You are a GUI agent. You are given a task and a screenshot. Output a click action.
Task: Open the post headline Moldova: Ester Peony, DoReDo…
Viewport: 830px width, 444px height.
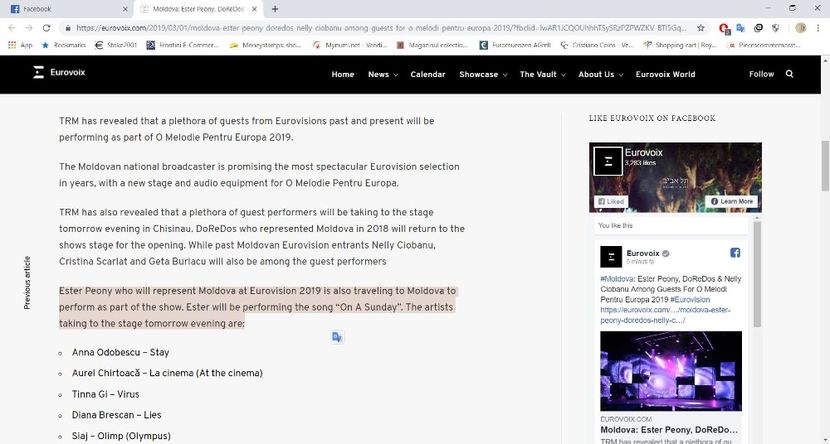click(x=669, y=430)
